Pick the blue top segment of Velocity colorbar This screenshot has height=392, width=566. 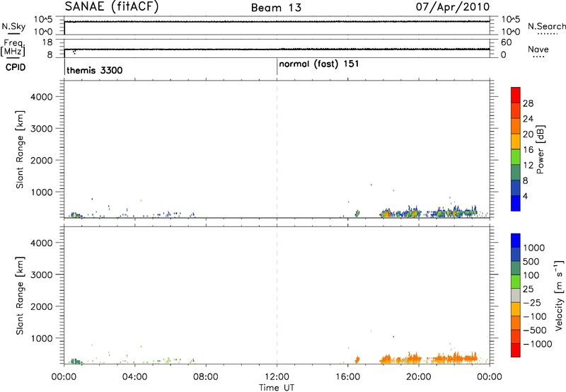click(x=516, y=241)
